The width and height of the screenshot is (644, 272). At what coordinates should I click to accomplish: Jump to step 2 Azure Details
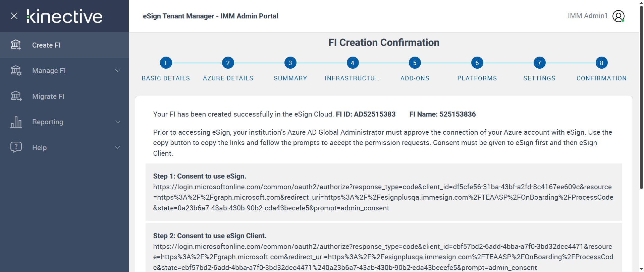coord(228,63)
